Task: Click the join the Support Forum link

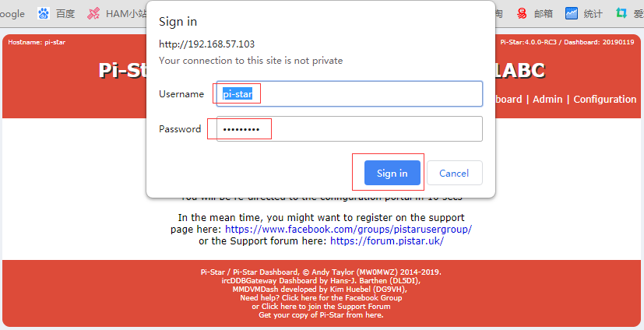Action: point(321,307)
